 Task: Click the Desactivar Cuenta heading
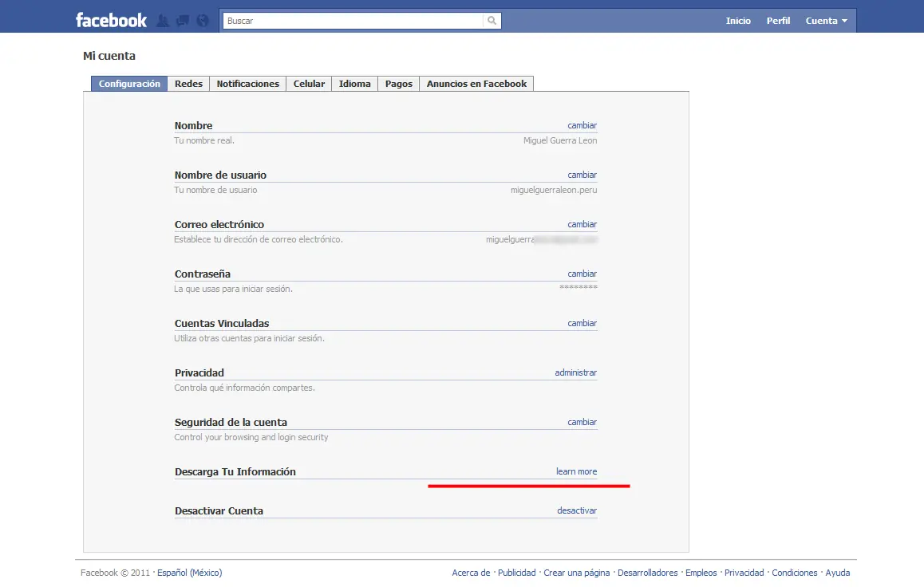point(219,510)
